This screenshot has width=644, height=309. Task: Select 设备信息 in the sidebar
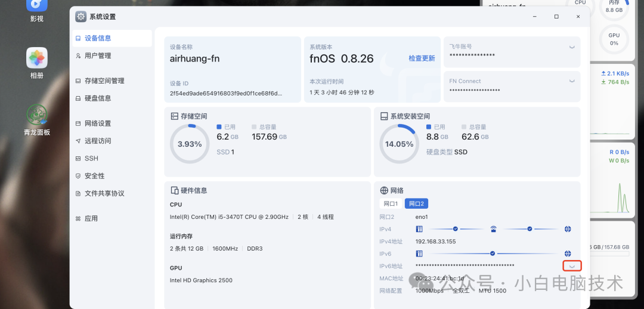click(112, 38)
